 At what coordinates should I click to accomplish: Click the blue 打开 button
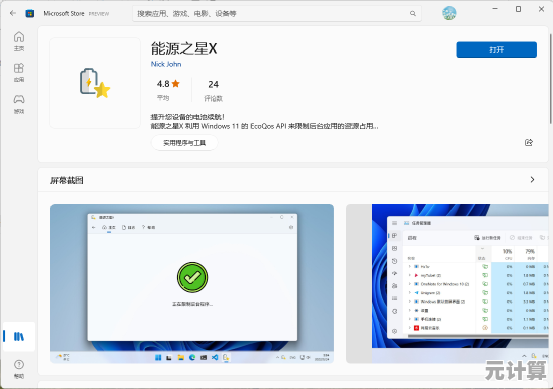(497, 50)
